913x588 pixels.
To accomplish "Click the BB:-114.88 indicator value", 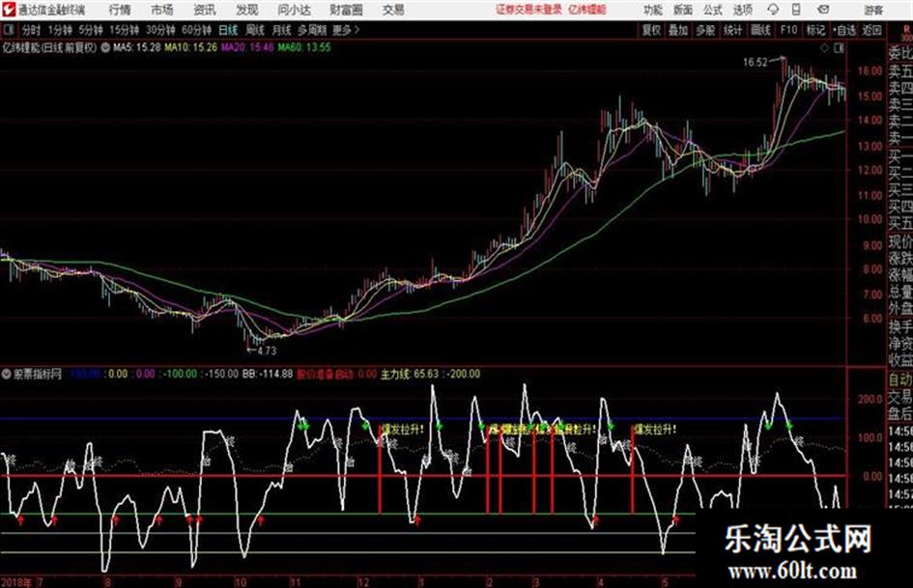I will (268, 374).
